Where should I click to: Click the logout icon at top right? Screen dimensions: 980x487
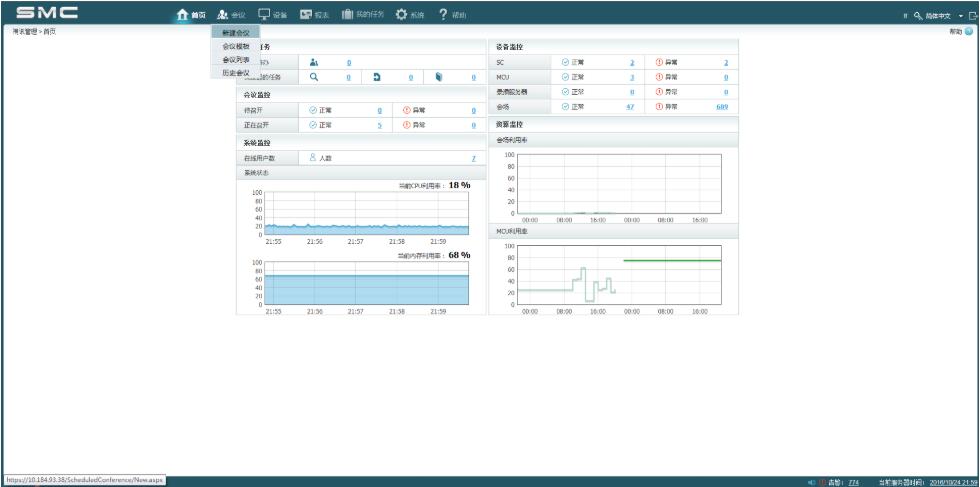973,17
